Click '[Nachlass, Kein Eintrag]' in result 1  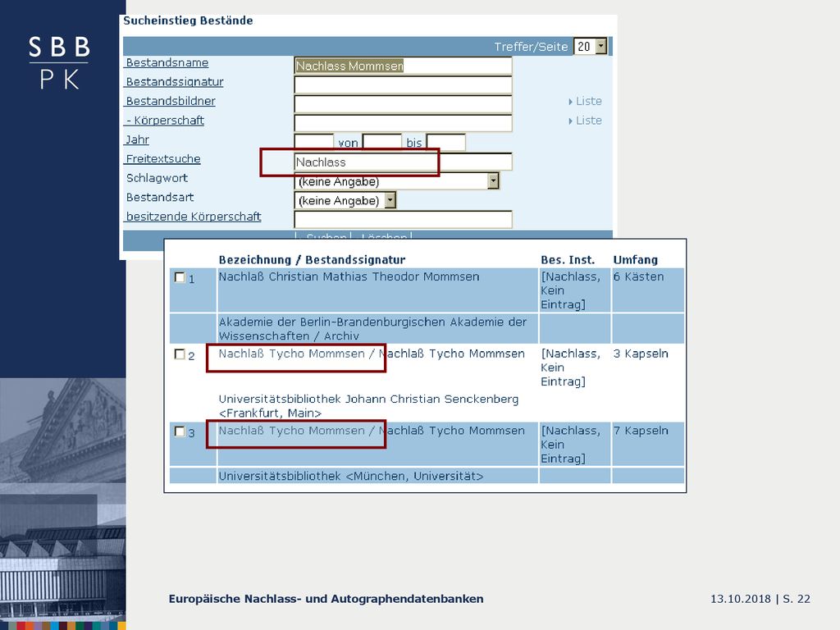pos(570,290)
